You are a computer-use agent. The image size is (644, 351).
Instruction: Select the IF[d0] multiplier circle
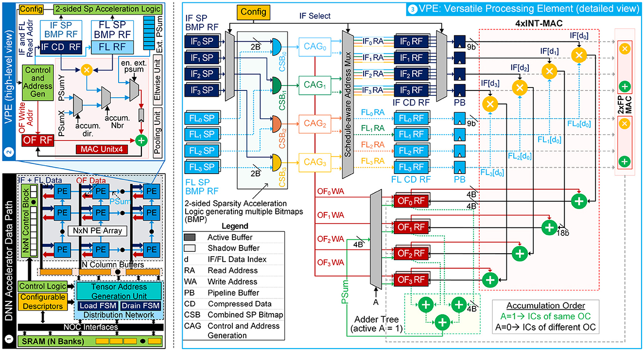point(578,55)
